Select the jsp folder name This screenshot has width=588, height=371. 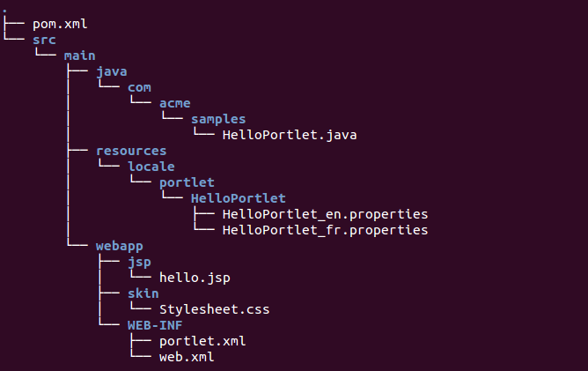coord(139,262)
